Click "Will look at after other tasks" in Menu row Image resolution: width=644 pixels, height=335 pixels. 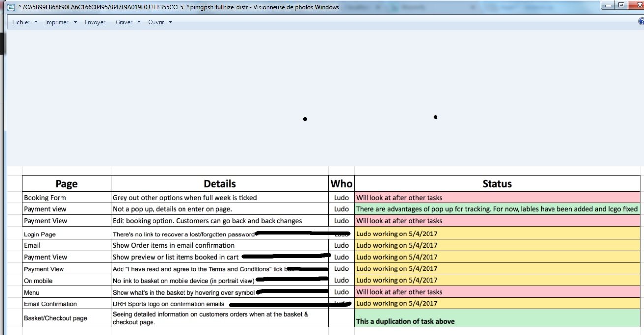click(497, 292)
